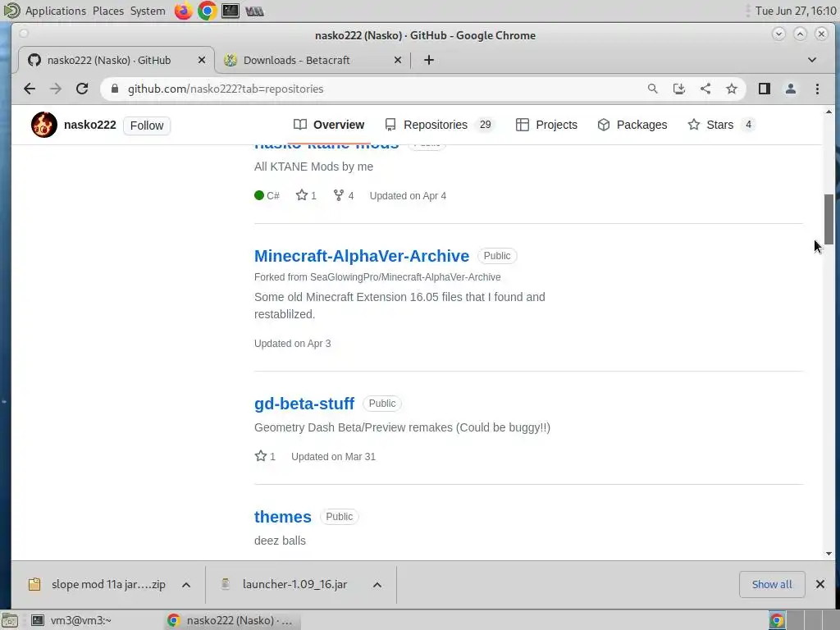This screenshot has width=840, height=630.
Task: Select the nasko222 GitHub tab
Action: tap(116, 60)
